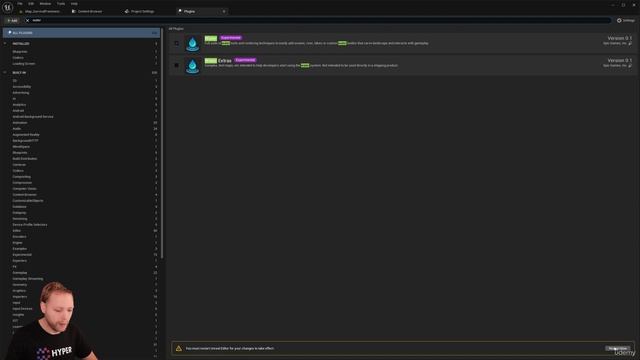This screenshot has height=360, width=640.
Task: Select the Augmented Reality category
Action: 26,135
